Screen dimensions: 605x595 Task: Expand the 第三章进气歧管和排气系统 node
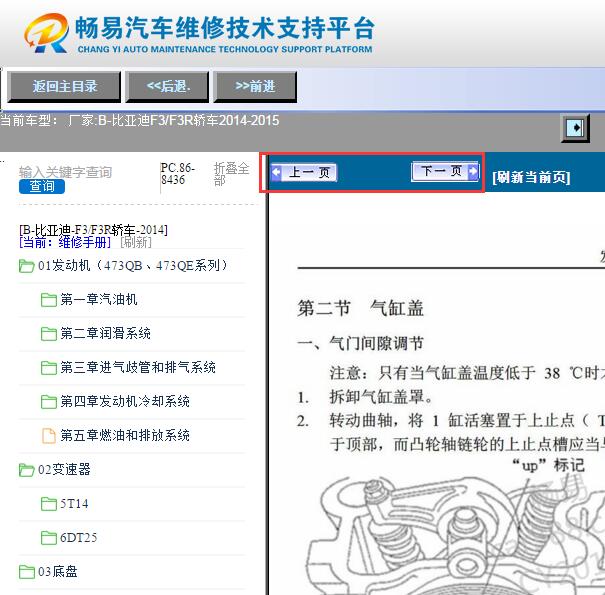[137, 368]
